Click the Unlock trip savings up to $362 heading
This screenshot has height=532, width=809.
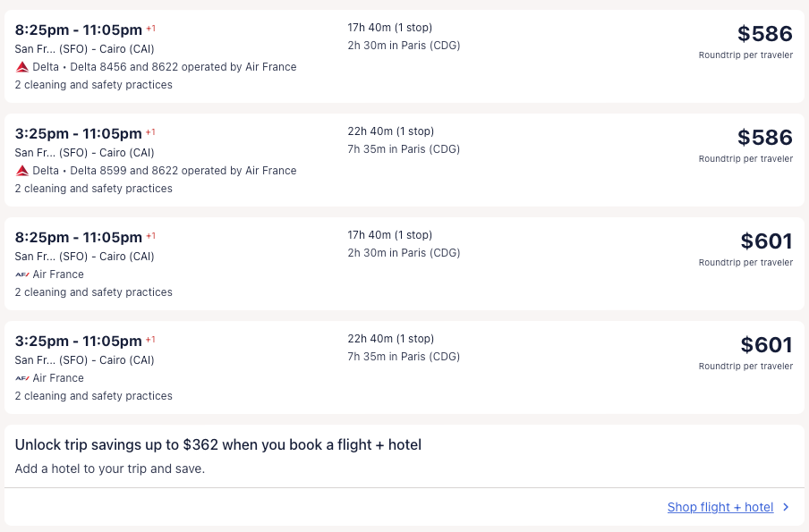point(218,444)
